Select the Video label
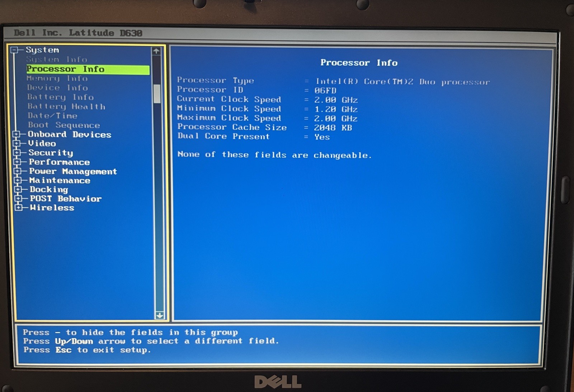574x392 pixels. pos(42,143)
